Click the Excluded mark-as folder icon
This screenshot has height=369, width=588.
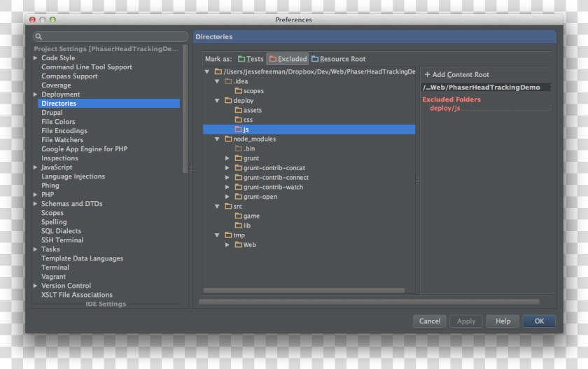click(x=273, y=59)
